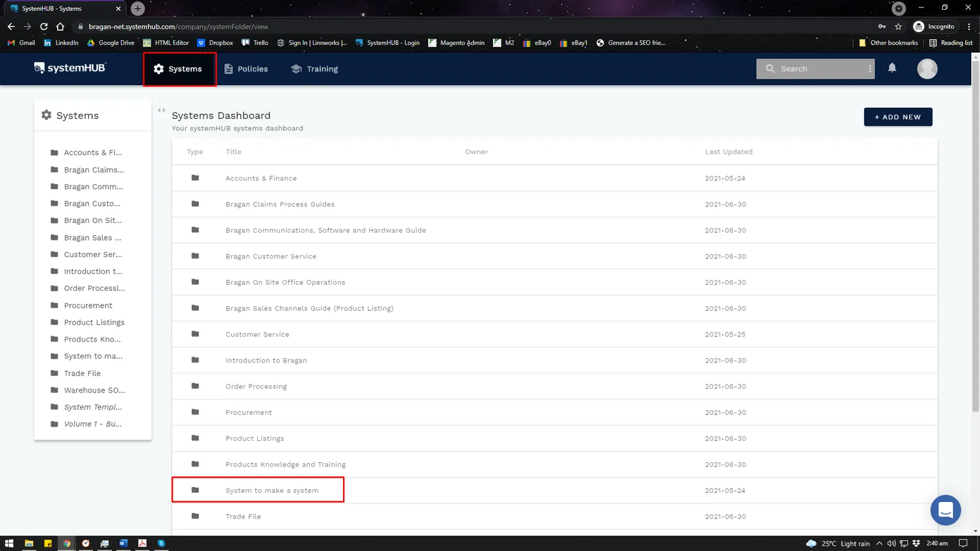Click the systemHUB logo
The height and width of the screenshot is (551, 980).
pyautogui.click(x=70, y=68)
